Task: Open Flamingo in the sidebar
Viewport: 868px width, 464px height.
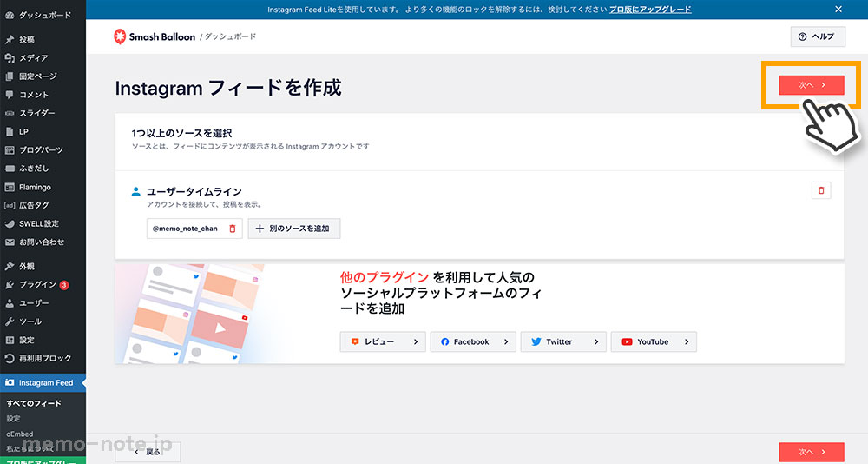Action: click(43, 187)
